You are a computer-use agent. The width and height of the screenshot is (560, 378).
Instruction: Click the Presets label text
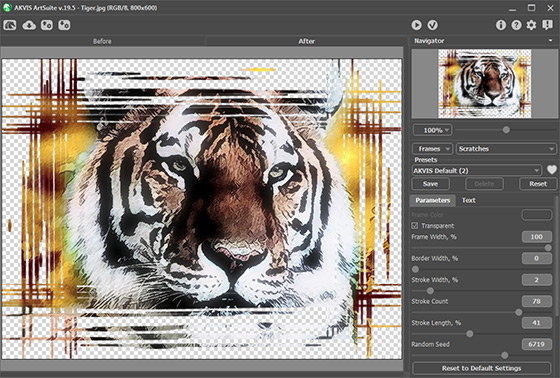425,160
